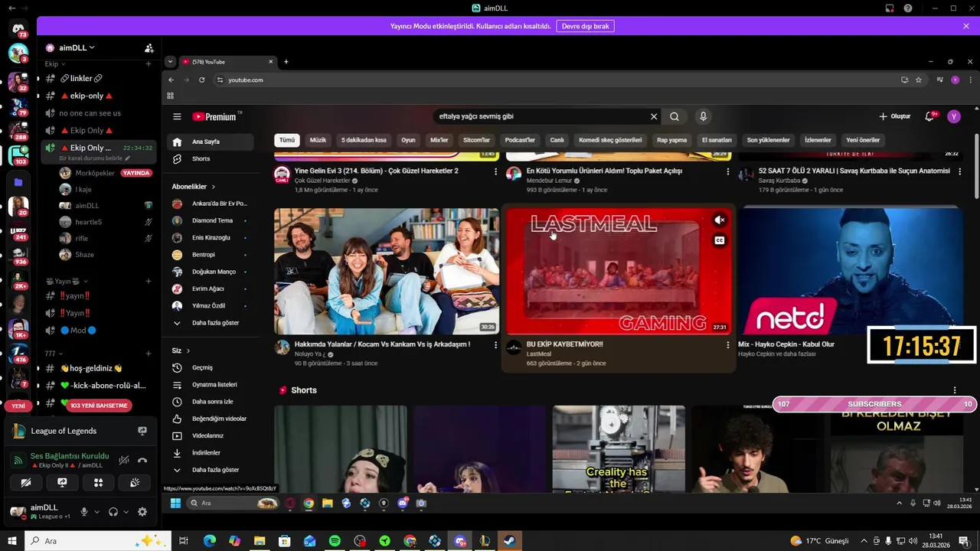Open Shorts shelf options menu
This screenshot has width=980, height=551.
pos(954,390)
